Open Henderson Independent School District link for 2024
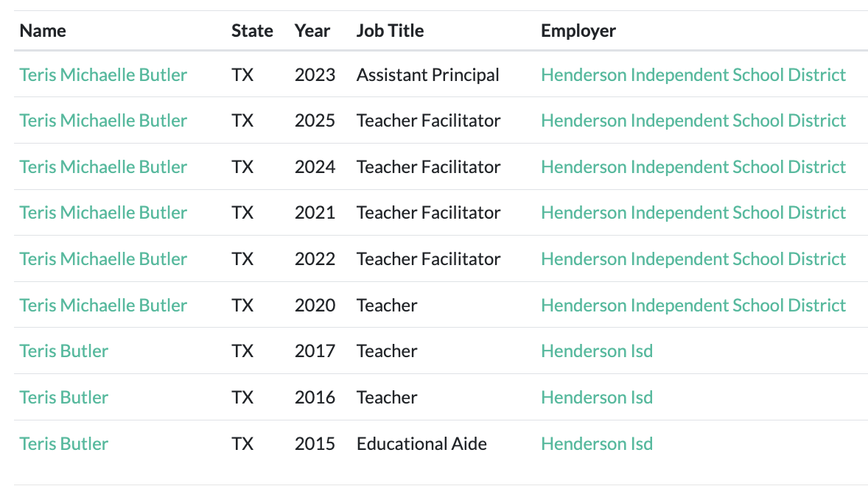 tap(693, 167)
